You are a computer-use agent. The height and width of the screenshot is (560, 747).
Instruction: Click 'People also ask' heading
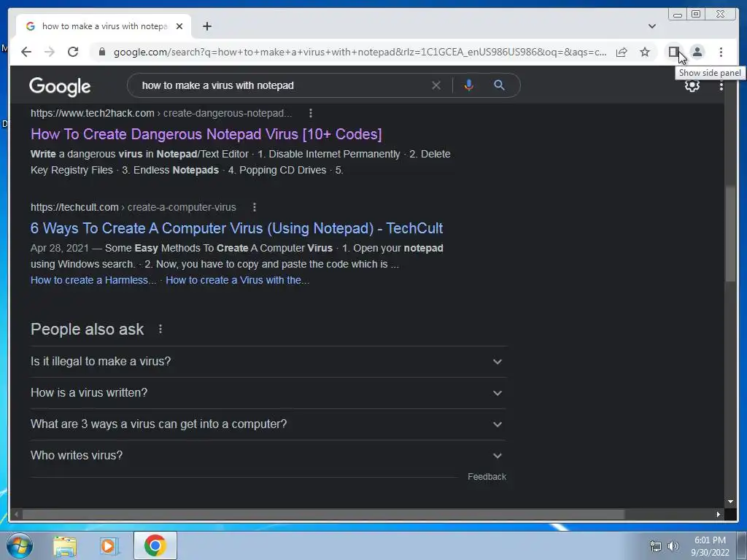pyautogui.click(x=88, y=329)
